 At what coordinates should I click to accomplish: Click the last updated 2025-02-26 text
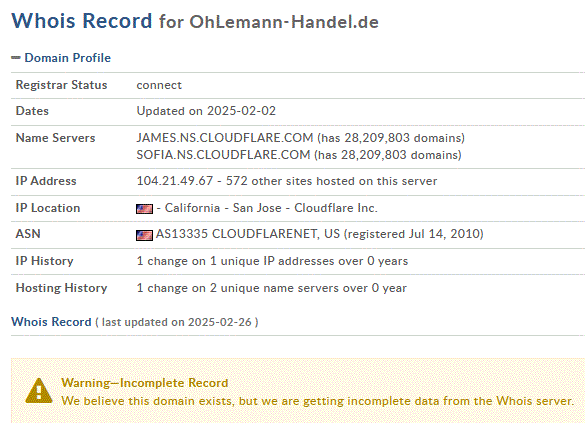point(177,322)
